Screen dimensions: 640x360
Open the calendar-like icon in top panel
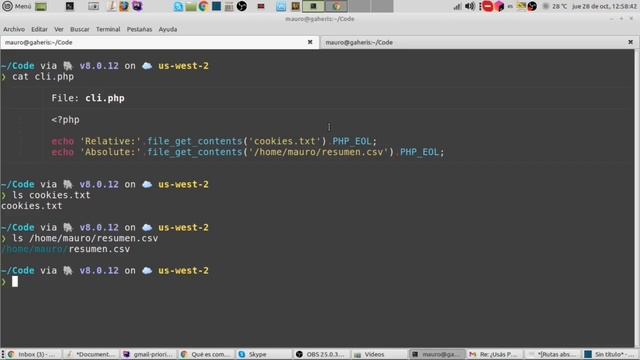click(229, 6)
